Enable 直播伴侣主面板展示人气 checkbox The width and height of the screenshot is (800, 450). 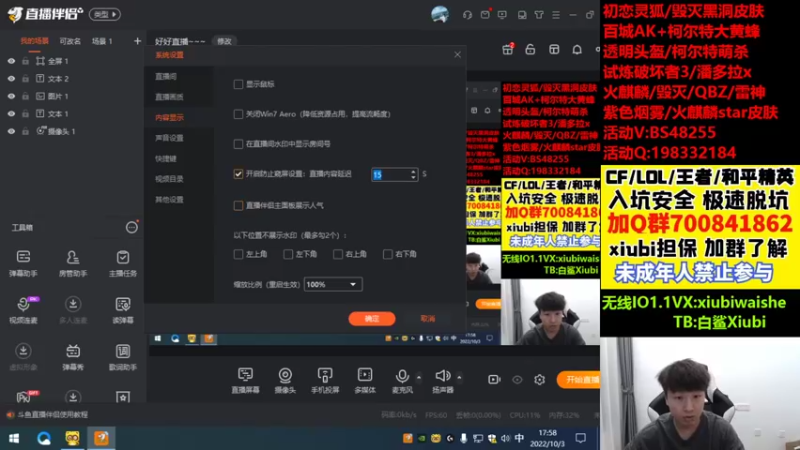(x=238, y=206)
